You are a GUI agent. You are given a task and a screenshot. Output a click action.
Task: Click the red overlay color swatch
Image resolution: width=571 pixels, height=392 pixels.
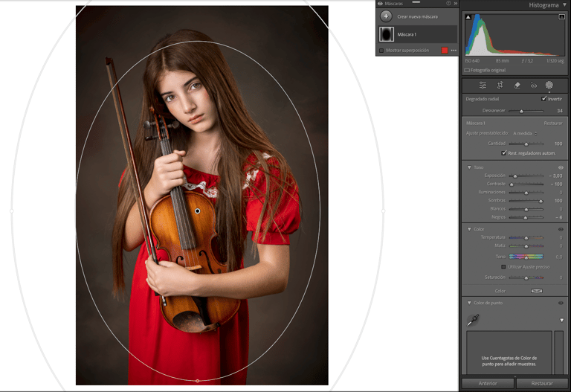pyautogui.click(x=445, y=51)
